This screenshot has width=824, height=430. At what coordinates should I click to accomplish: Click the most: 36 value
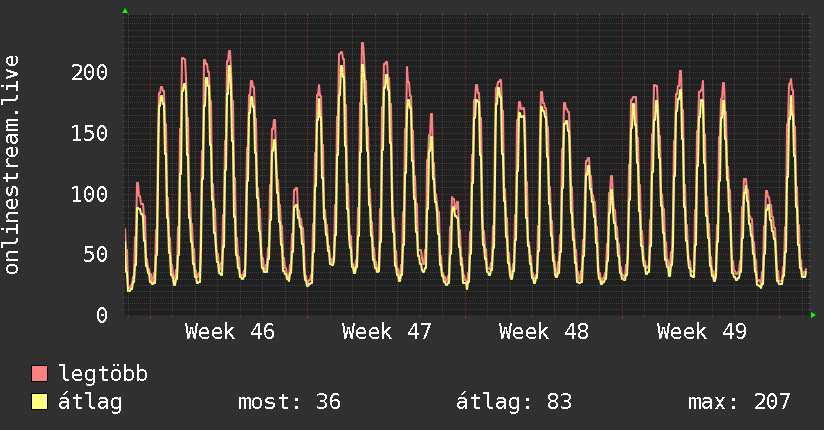[290, 402]
